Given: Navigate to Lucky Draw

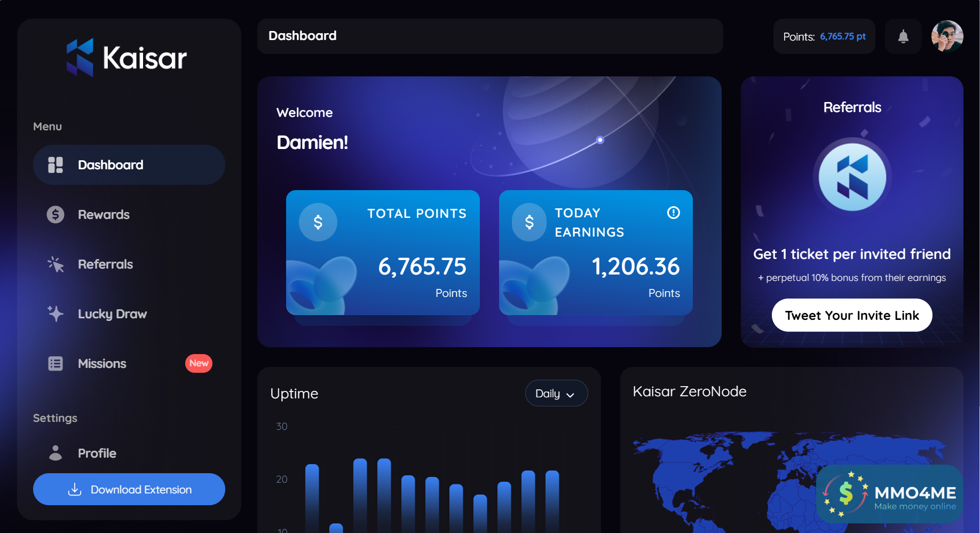Looking at the screenshot, I should [129, 314].
